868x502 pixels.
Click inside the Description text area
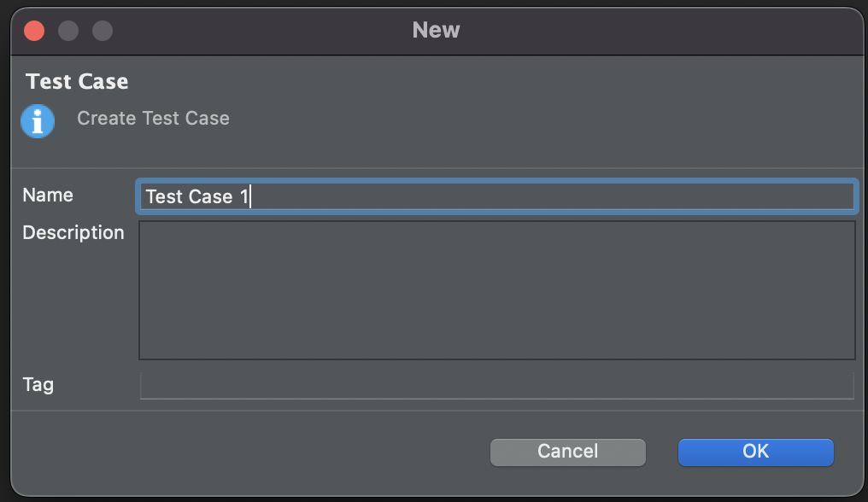pos(496,290)
